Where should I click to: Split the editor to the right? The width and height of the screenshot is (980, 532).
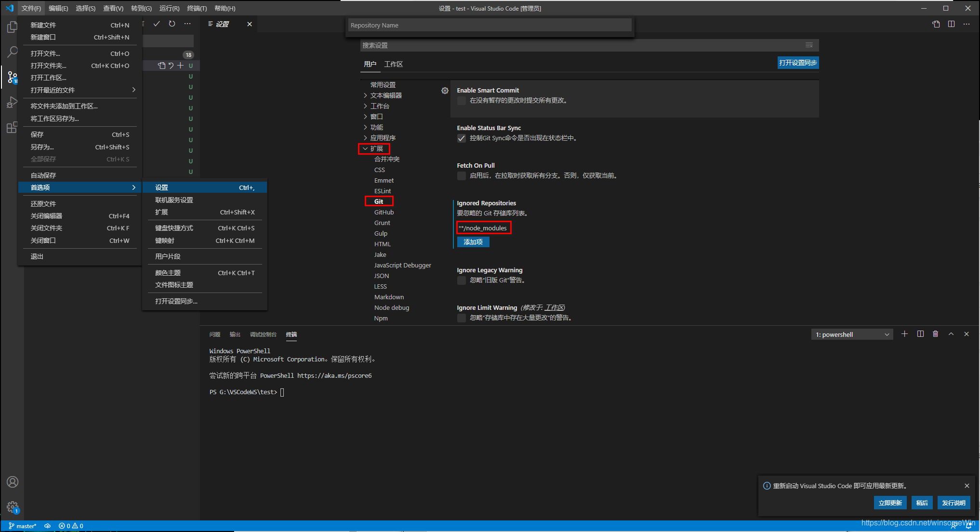[x=951, y=24]
